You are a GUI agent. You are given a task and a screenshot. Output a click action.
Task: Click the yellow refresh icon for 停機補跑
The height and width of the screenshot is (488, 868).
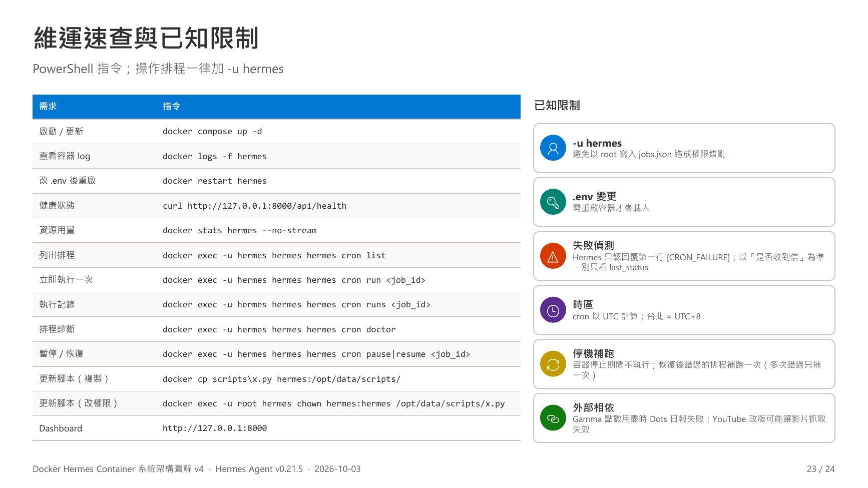(553, 364)
